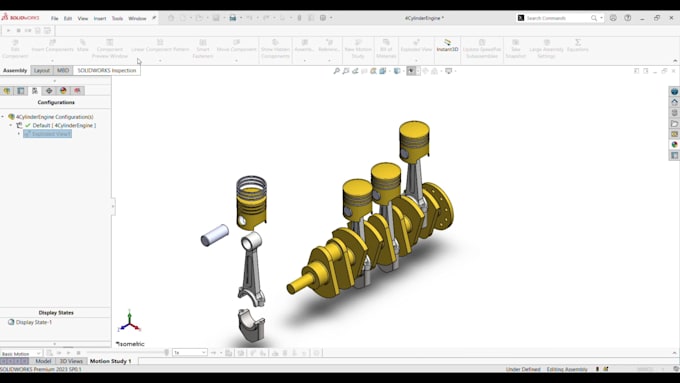This screenshot has width=680, height=383.
Task: Click the motion study time slider
Action: click(x=167, y=353)
